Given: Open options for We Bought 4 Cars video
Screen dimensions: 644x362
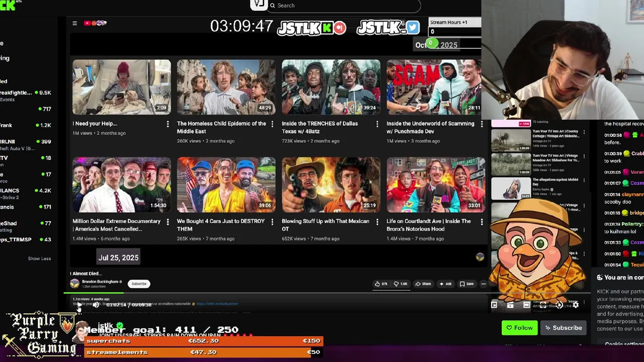Looking at the screenshot, I should coord(272,221).
